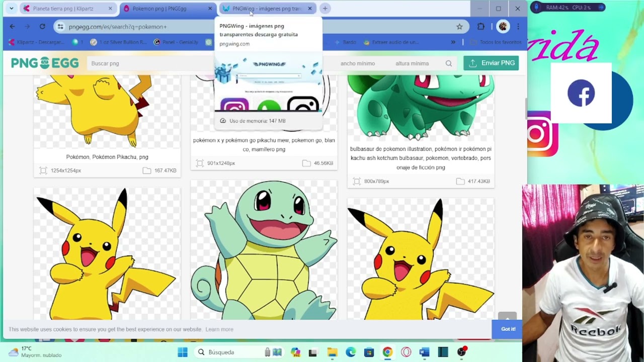Click the 167.47KB file size text
The height and width of the screenshot is (362, 644).
pyautogui.click(x=166, y=170)
